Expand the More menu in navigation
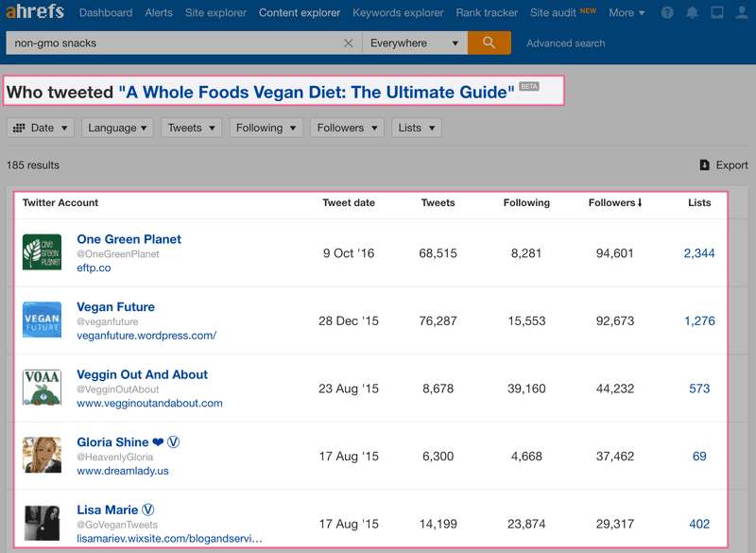756x553 pixels. click(x=627, y=13)
